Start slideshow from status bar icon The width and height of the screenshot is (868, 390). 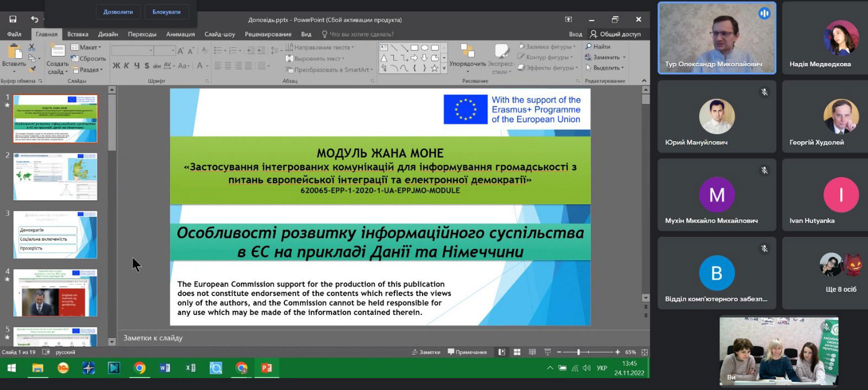(x=547, y=352)
